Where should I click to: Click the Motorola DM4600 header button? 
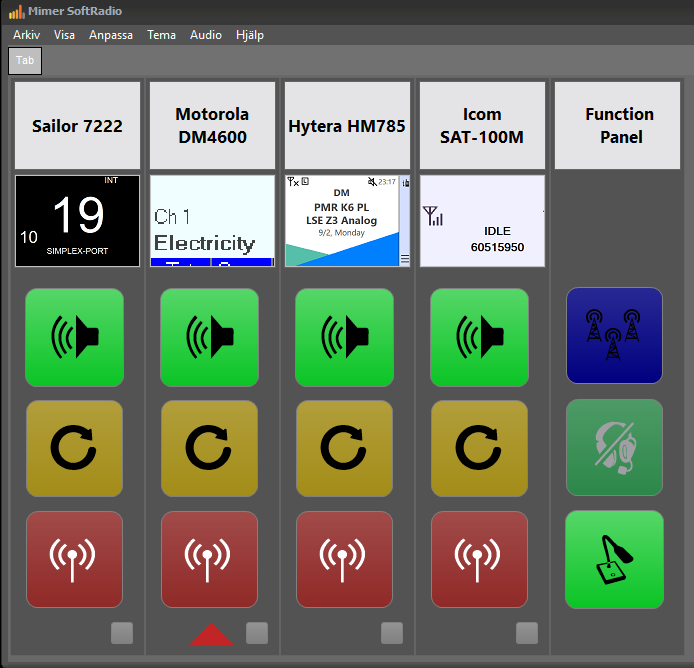[x=212, y=125]
